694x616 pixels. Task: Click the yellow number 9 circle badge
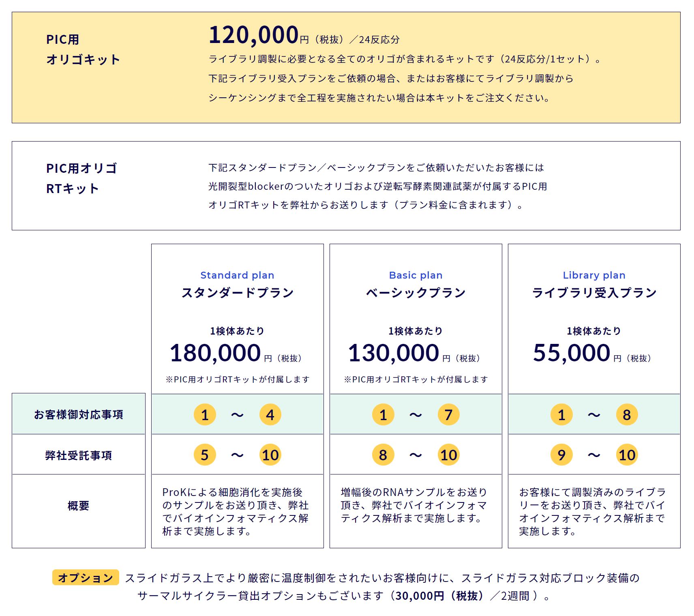[x=561, y=455]
